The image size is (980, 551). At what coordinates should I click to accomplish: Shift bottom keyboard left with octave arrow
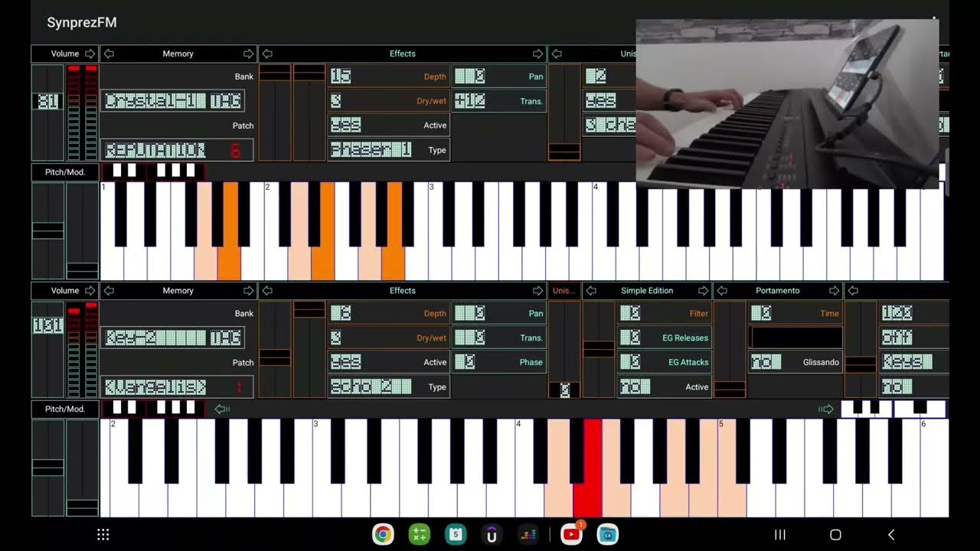point(222,409)
